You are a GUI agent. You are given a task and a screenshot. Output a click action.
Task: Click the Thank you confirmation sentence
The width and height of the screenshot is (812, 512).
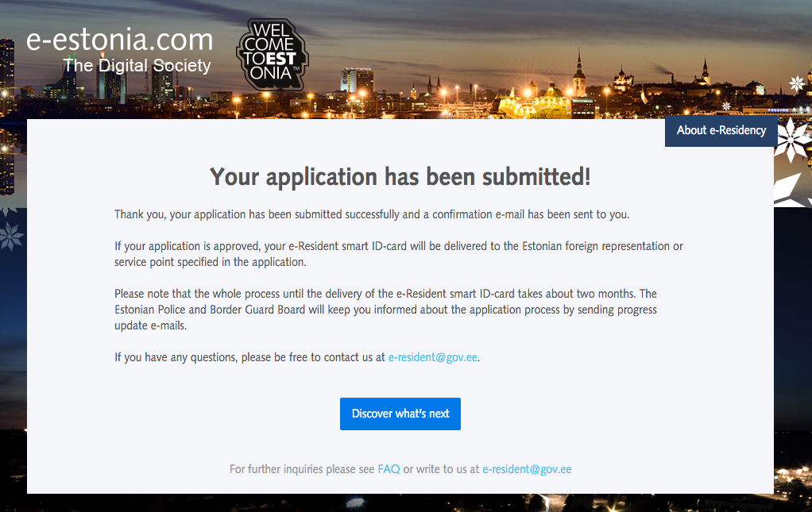point(372,214)
